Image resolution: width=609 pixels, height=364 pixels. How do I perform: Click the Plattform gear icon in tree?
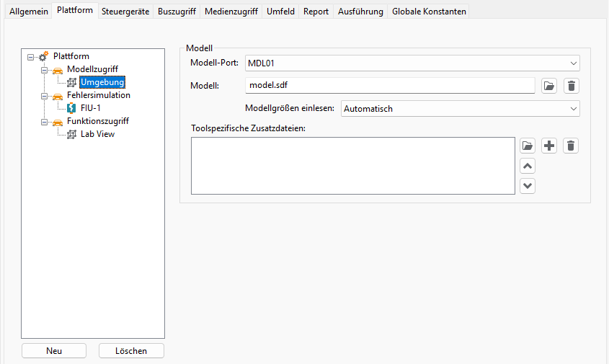click(43, 57)
